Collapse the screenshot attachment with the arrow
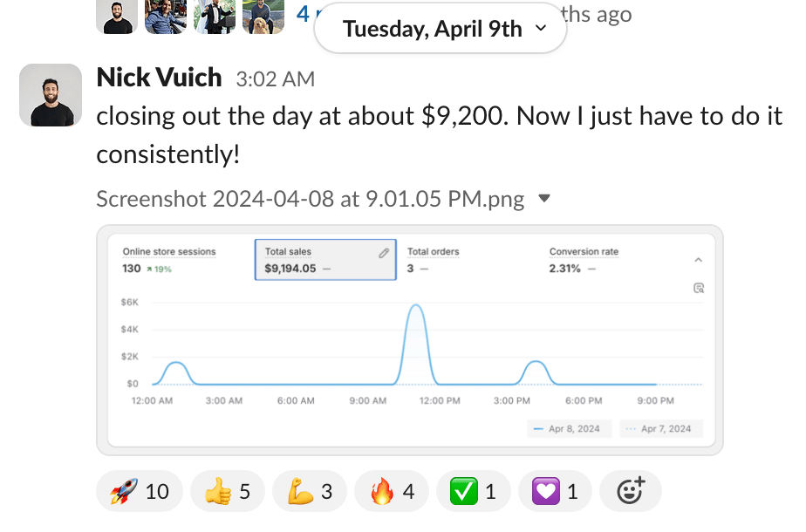Screen dimensions: 806x532 click(x=544, y=199)
